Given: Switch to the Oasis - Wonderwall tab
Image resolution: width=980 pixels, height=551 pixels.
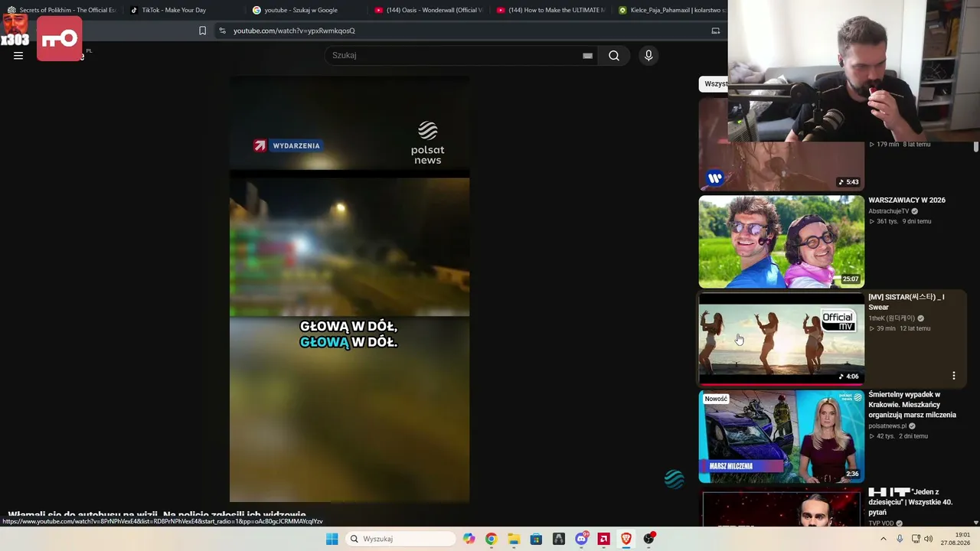Looking at the screenshot, I should pos(429,10).
